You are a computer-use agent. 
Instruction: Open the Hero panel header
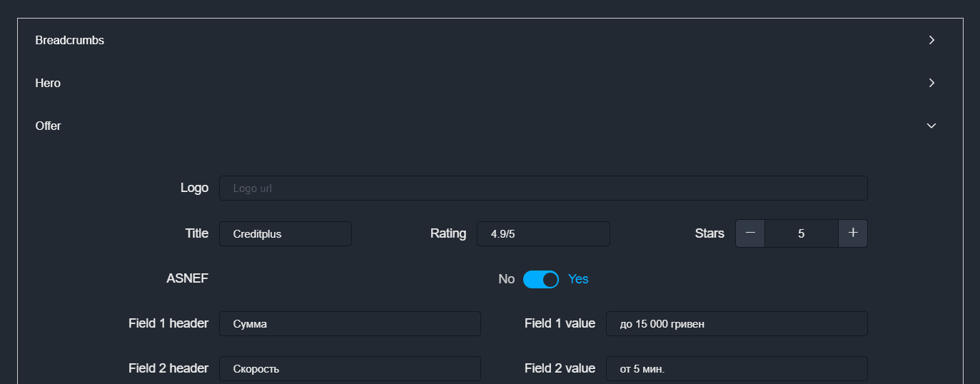(x=490, y=83)
